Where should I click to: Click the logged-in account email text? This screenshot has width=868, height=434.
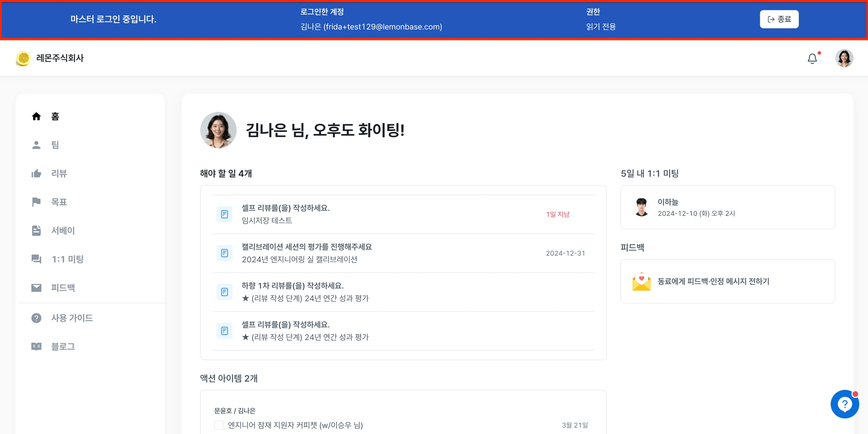pyautogui.click(x=371, y=27)
